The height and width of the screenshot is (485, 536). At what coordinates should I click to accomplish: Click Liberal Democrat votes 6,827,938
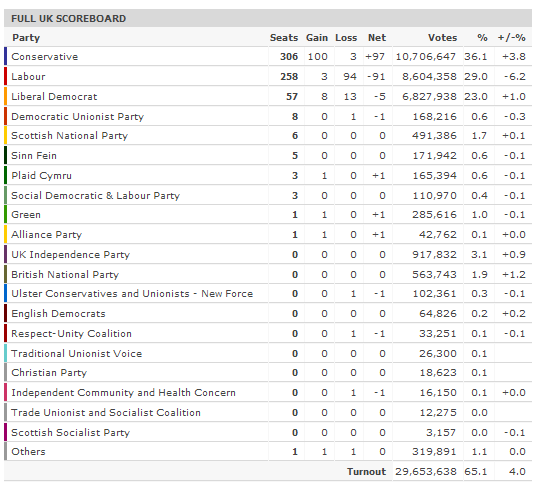coord(429,97)
